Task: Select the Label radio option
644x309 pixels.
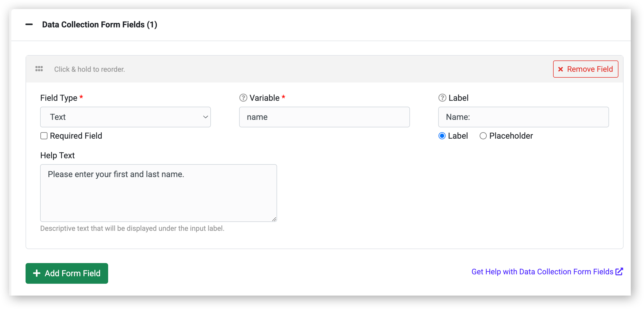Action: [442, 136]
